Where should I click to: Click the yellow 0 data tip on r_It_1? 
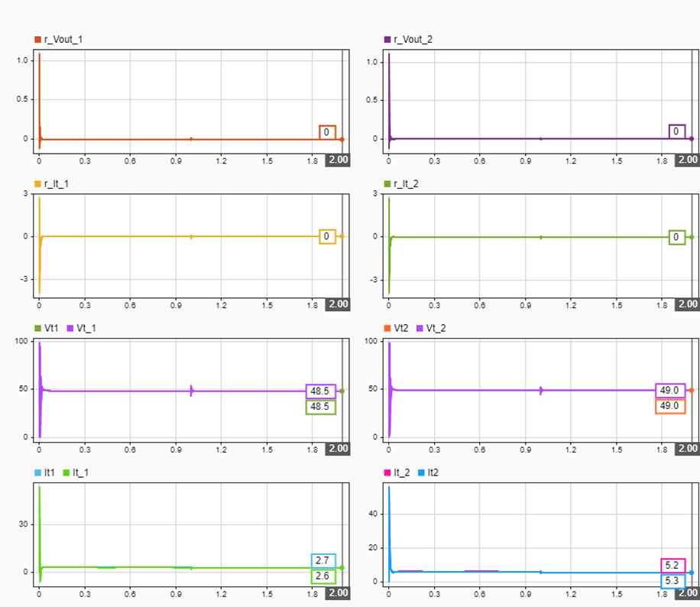pos(327,236)
